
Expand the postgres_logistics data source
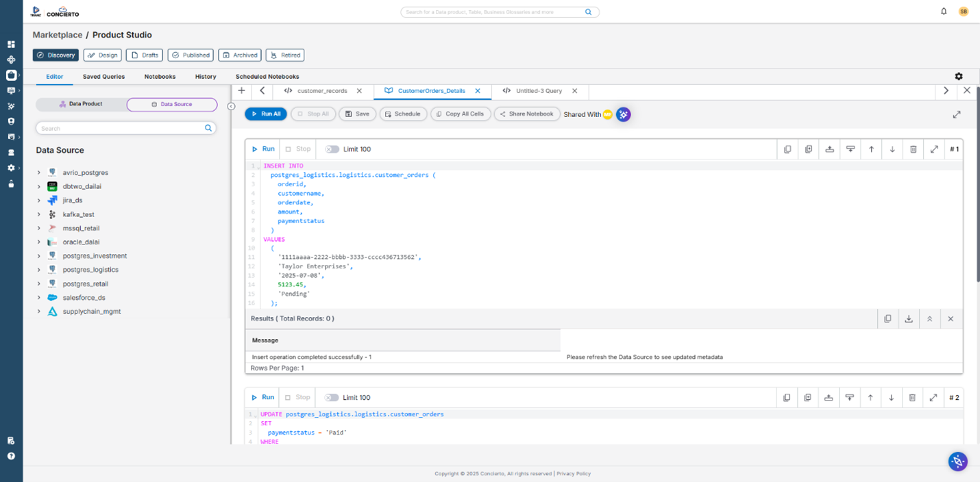pos(40,269)
